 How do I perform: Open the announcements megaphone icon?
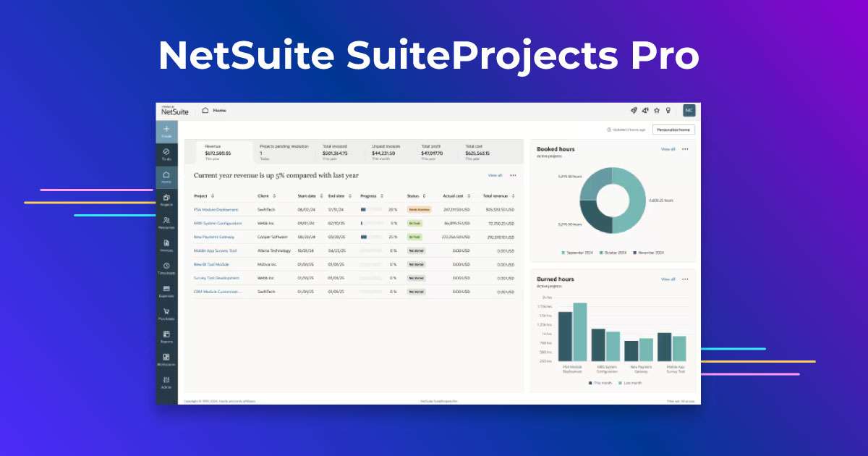pos(645,110)
